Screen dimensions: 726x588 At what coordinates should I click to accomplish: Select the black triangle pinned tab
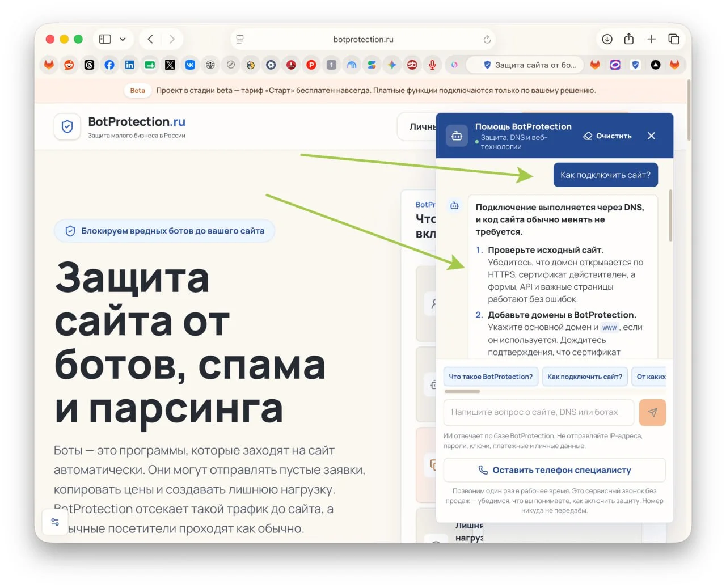coord(655,65)
